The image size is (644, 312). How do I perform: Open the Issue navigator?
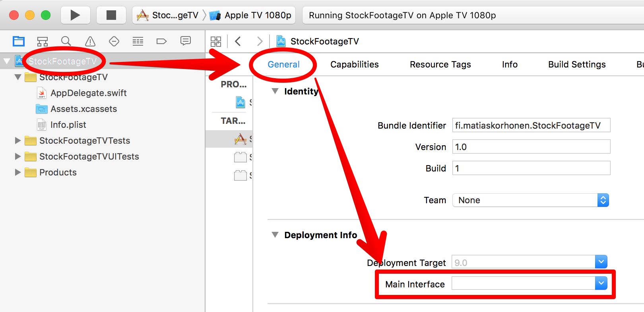click(x=90, y=41)
